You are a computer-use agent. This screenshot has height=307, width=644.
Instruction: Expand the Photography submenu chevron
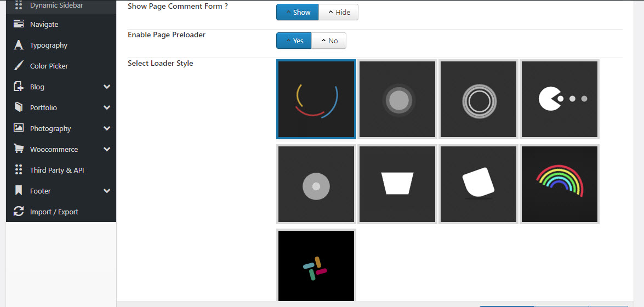pyautogui.click(x=107, y=128)
